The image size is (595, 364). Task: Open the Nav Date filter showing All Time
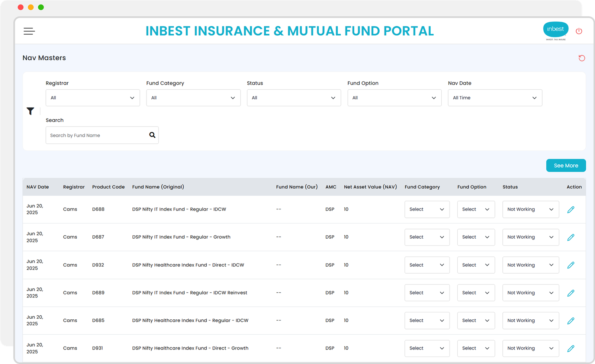click(495, 97)
